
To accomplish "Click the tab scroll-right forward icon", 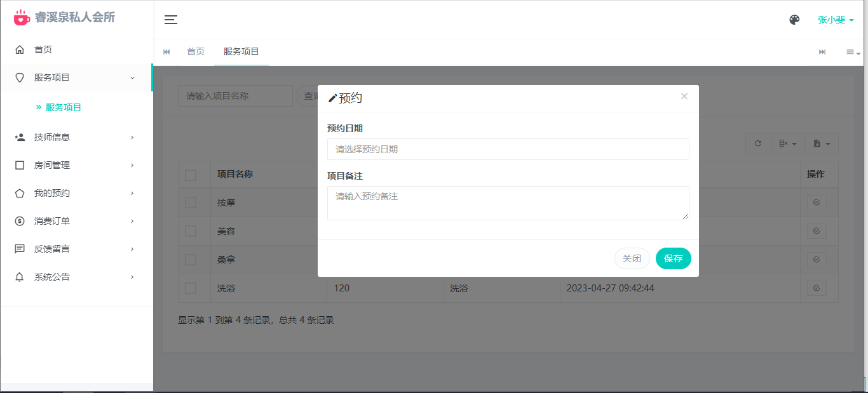I will 822,52.
